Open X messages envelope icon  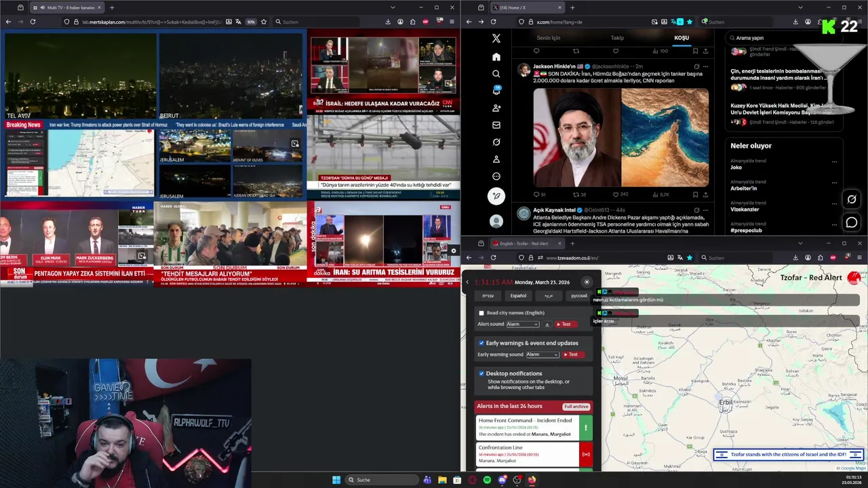pyautogui.click(x=496, y=125)
